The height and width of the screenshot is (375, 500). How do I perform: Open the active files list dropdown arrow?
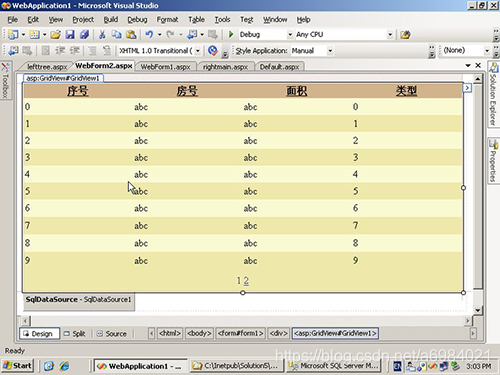point(468,65)
